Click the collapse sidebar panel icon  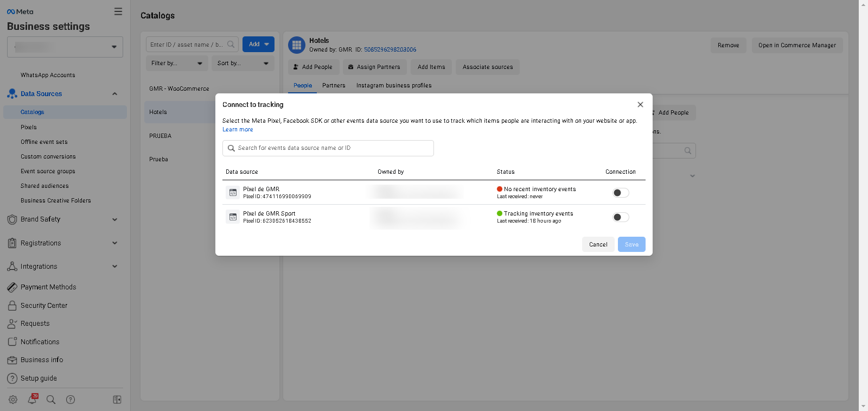pyautogui.click(x=117, y=400)
